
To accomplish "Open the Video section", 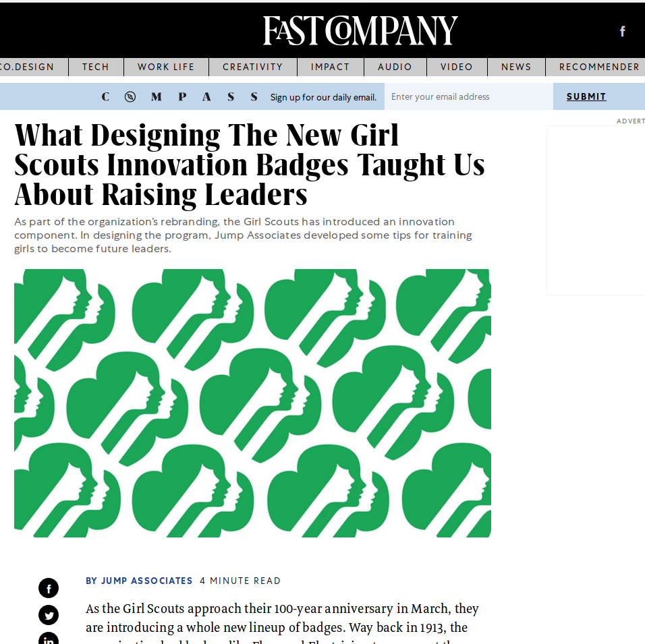I will [x=457, y=67].
